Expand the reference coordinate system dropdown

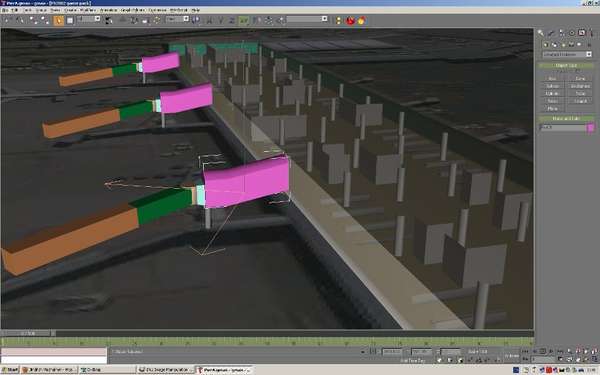(x=178, y=19)
